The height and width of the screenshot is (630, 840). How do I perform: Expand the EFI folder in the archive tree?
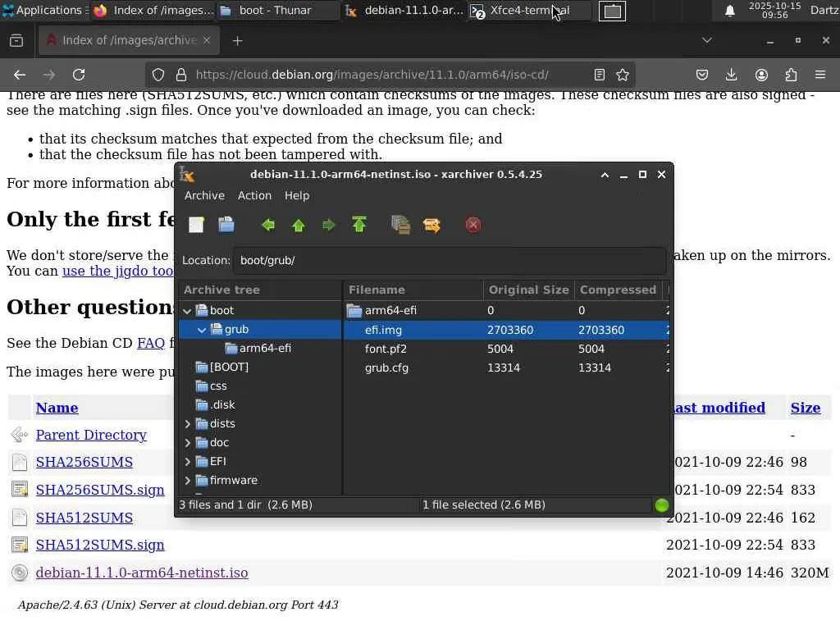coord(187,462)
